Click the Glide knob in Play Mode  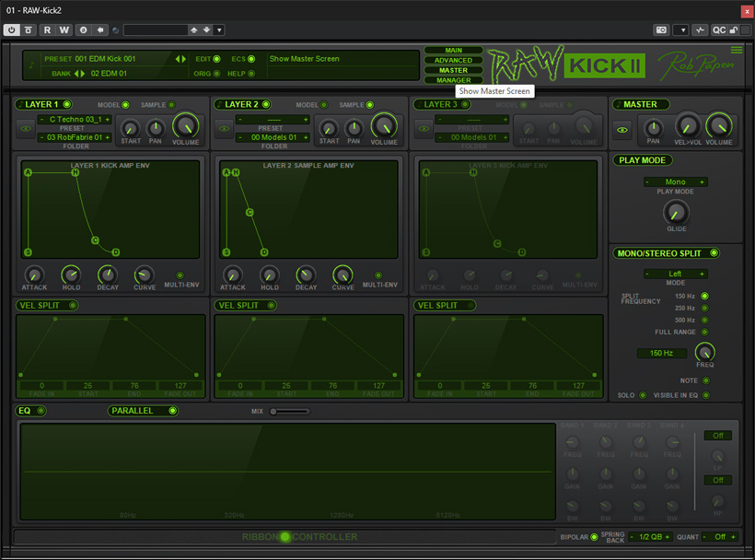point(676,212)
